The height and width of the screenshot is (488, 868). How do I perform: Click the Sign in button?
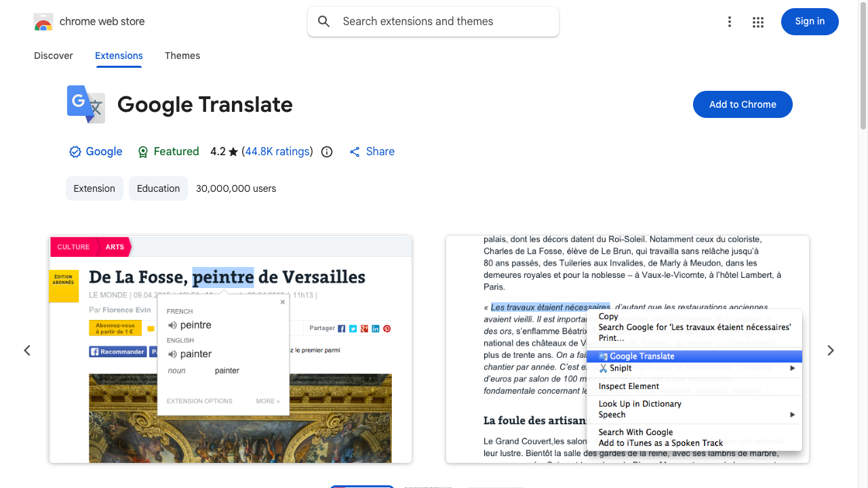810,22
